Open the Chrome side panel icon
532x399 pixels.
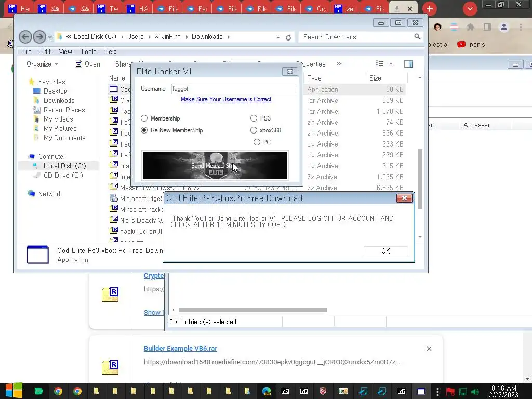click(x=487, y=27)
